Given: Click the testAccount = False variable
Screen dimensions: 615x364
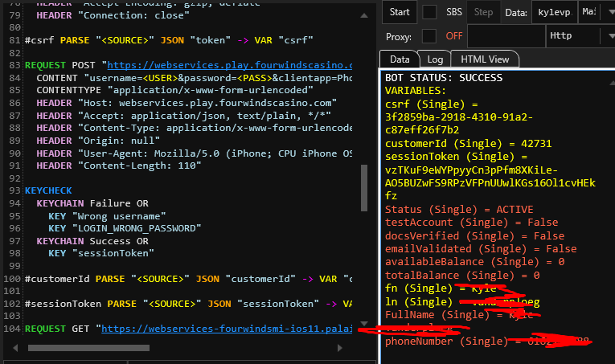Looking at the screenshot, I should pyautogui.click(x=471, y=222).
